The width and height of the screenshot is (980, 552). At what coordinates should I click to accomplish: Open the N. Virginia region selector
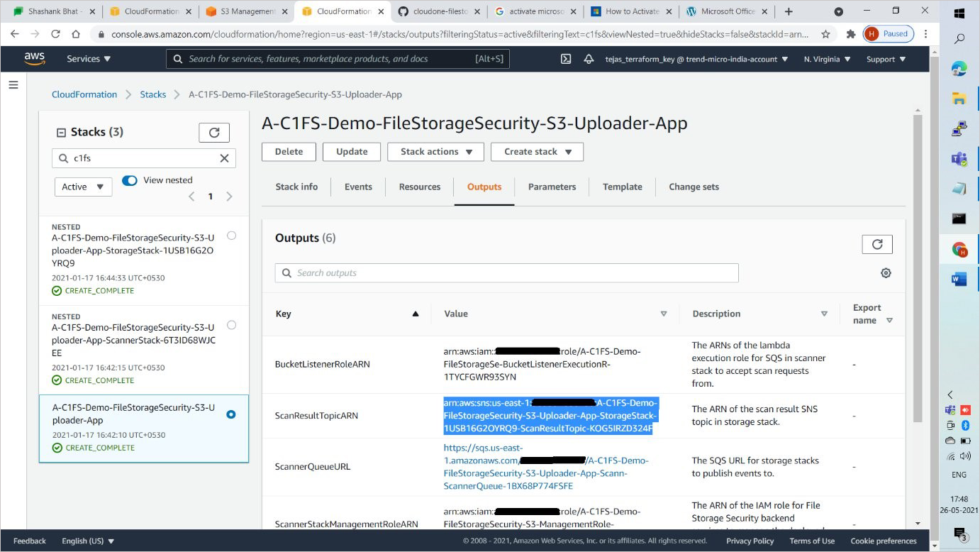[x=827, y=59]
